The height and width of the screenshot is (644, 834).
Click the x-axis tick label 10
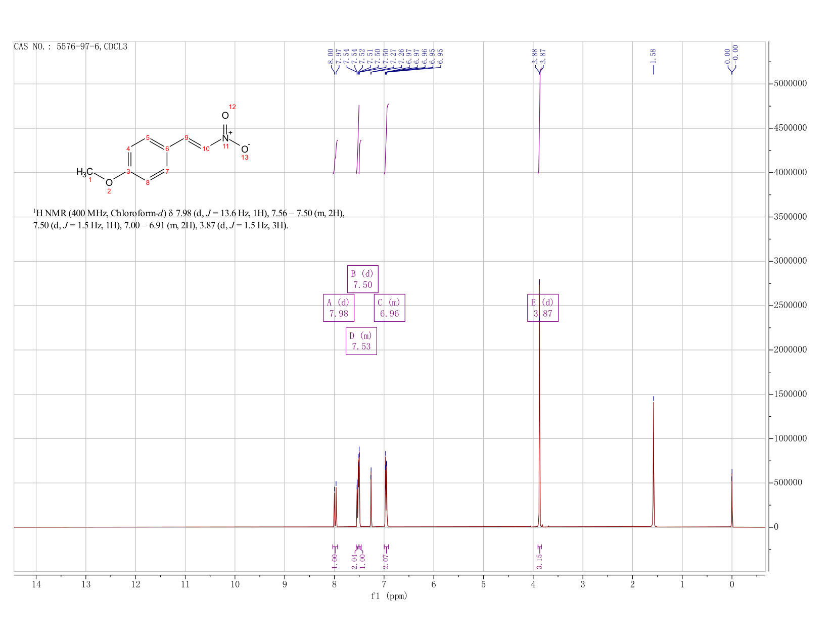(x=235, y=584)
